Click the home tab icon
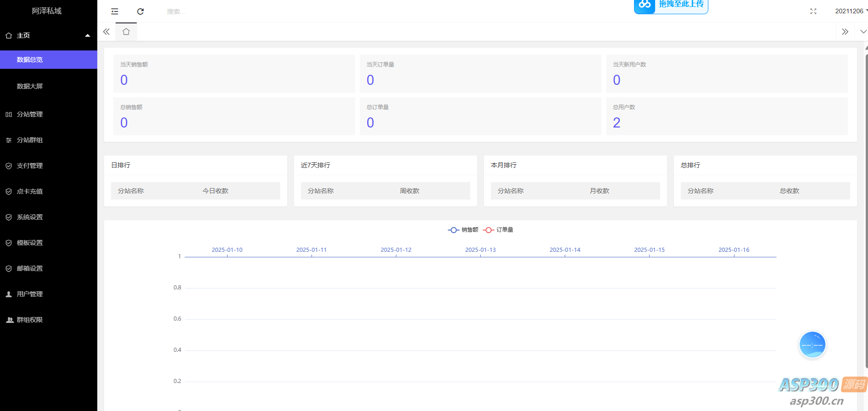The width and height of the screenshot is (868, 411). 126,32
